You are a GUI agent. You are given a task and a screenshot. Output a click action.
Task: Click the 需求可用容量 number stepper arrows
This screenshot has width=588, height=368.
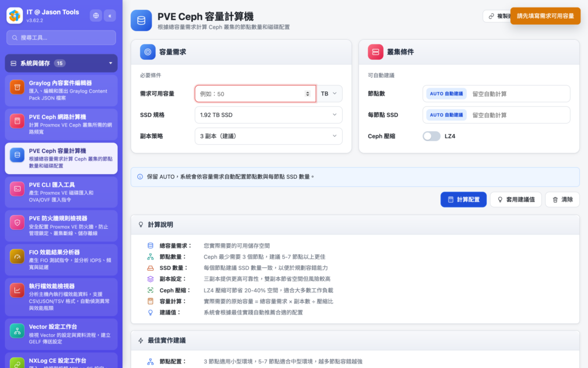point(308,94)
